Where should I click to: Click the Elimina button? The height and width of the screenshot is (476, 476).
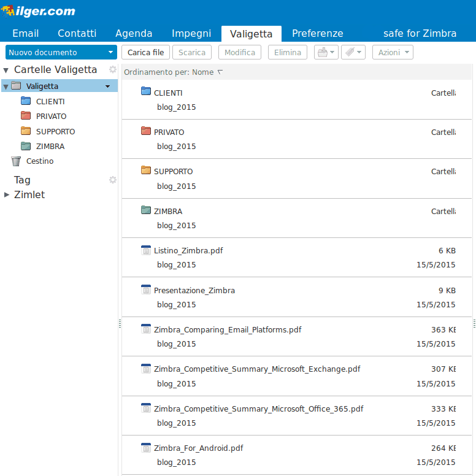288,52
